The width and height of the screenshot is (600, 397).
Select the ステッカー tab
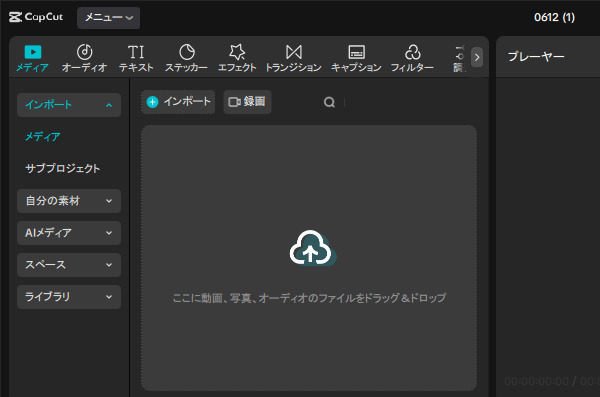coord(186,59)
